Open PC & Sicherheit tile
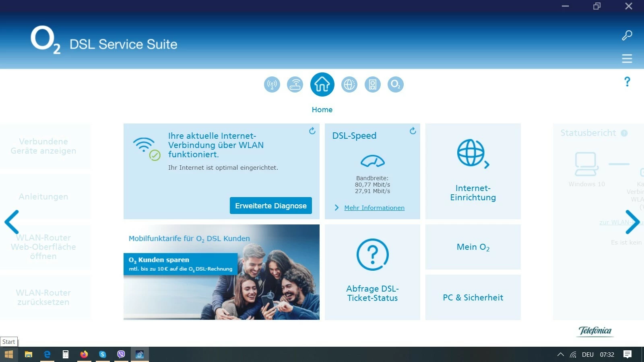Image resolution: width=644 pixels, height=362 pixels. 473,298
